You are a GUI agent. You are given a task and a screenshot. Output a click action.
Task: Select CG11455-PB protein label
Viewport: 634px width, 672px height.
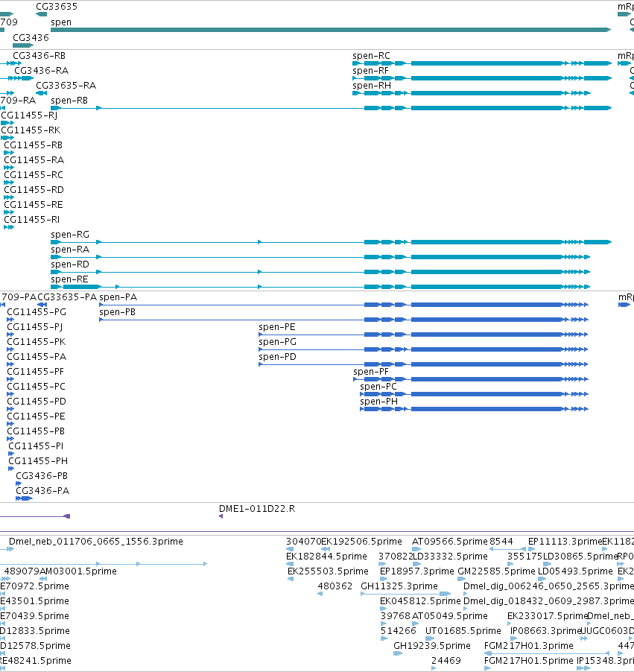(x=36, y=431)
